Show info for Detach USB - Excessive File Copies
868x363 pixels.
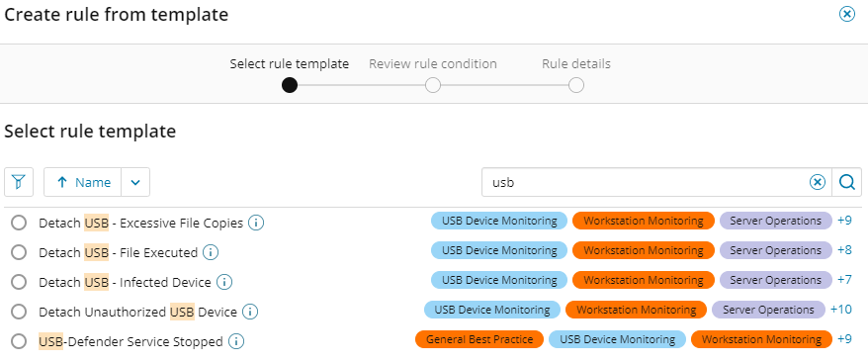(x=256, y=223)
